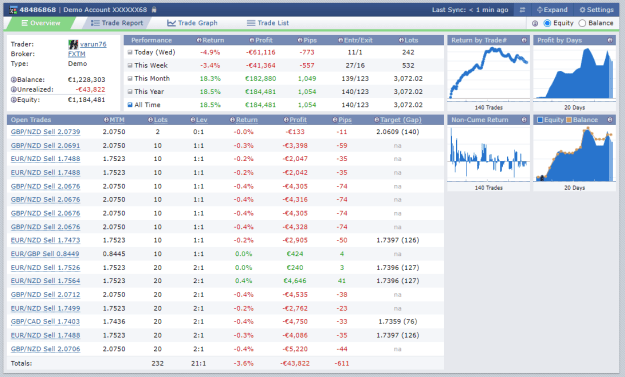Click info icon of Open Trades Return column

tap(233, 120)
